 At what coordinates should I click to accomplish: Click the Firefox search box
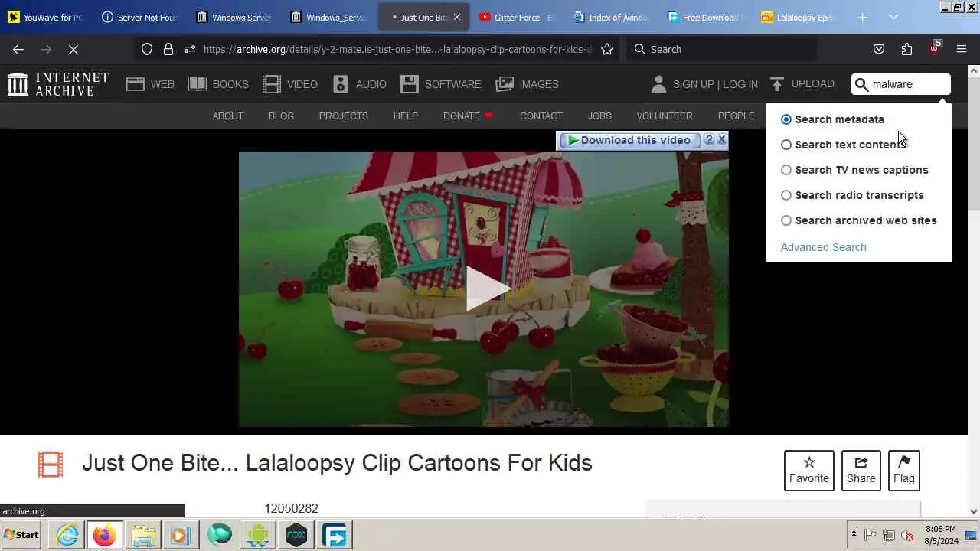pos(721,49)
